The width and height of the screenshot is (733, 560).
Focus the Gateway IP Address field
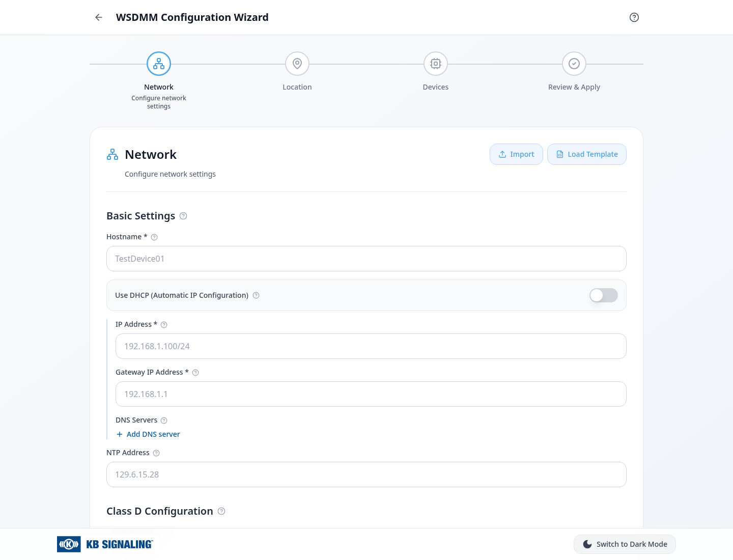tap(371, 394)
